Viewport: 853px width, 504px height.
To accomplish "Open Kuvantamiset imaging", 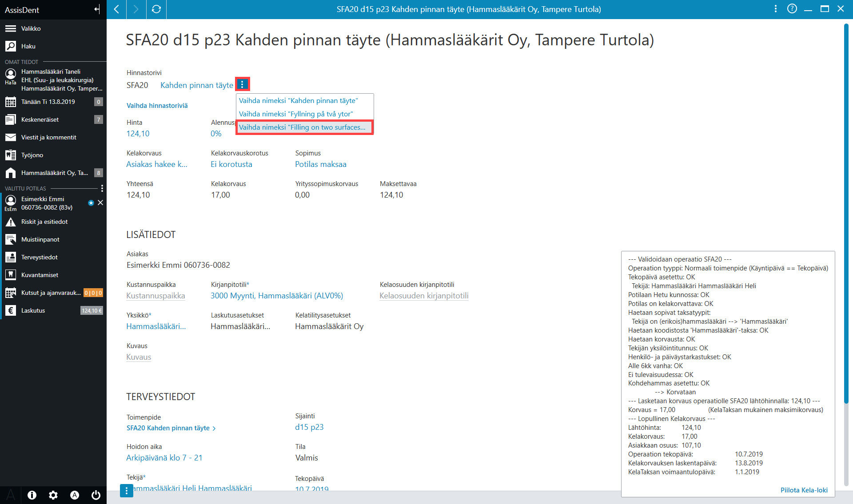I will coord(53,275).
